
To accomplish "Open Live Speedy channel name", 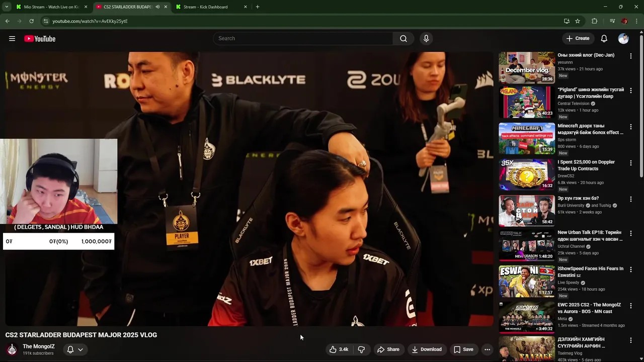I will pyautogui.click(x=569, y=283).
